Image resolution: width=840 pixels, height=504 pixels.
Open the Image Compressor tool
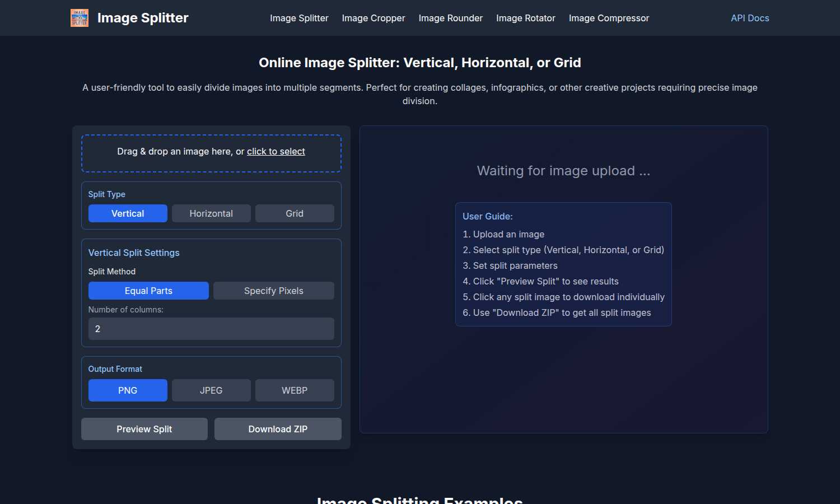[609, 18]
